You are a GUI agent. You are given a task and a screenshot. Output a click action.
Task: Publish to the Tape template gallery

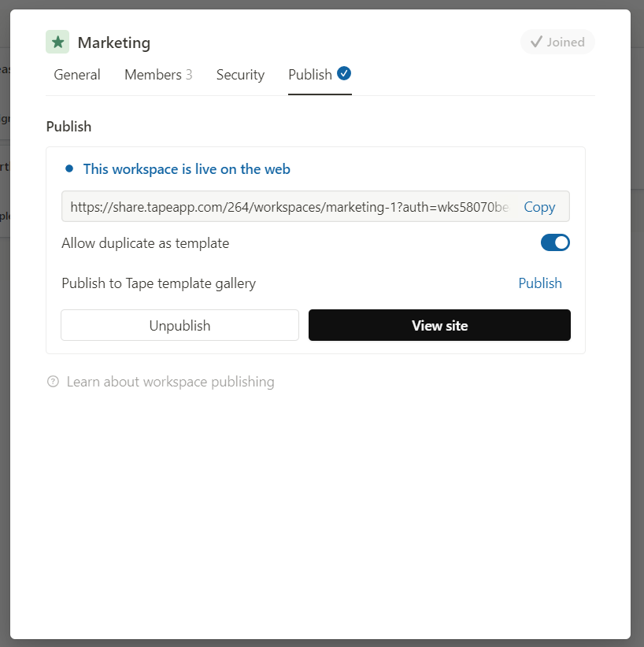click(540, 283)
